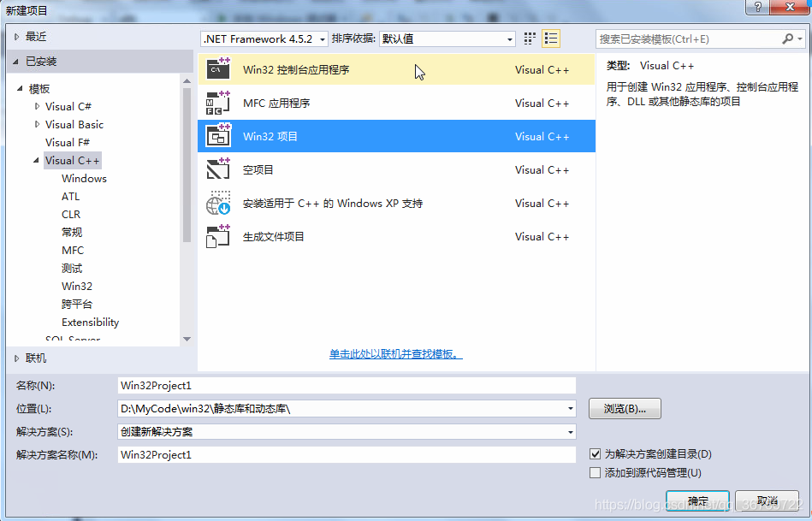The image size is (812, 521).
Task: Select the 空项目 template name
Action: click(x=258, y=170)
